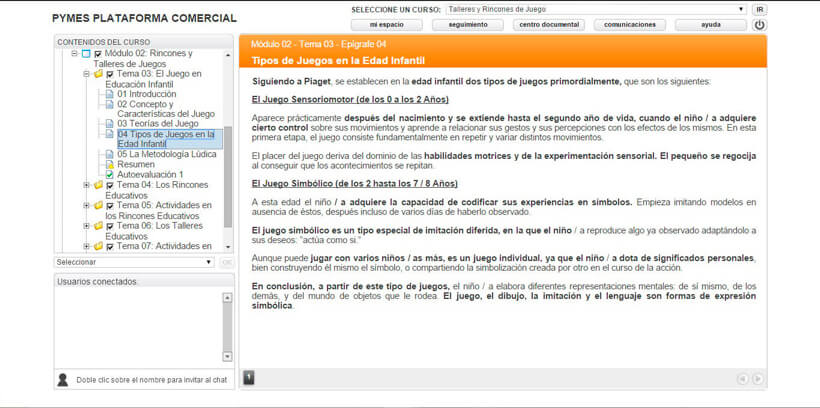Toggle the Tema 06 checkbox
820x408 pixels.
110,226
